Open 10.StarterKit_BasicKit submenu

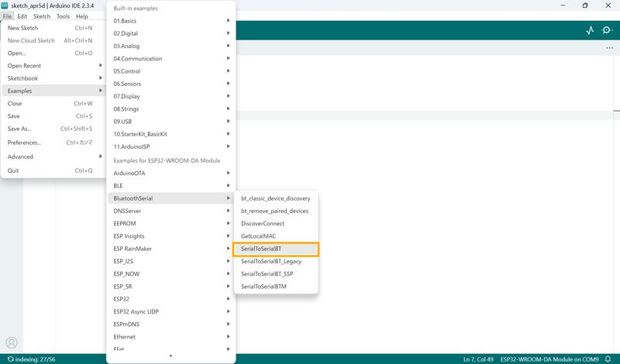[x=170, y=134]
